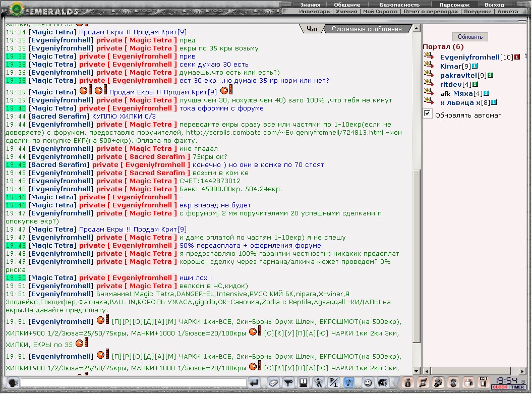Click the send message arrow button

tap(255, 383)
